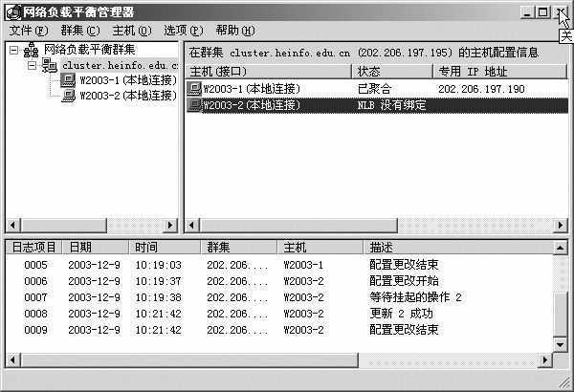The image size is (574, 392).
Task: Open the 主机(O) menu
Action: pos(131,31)
